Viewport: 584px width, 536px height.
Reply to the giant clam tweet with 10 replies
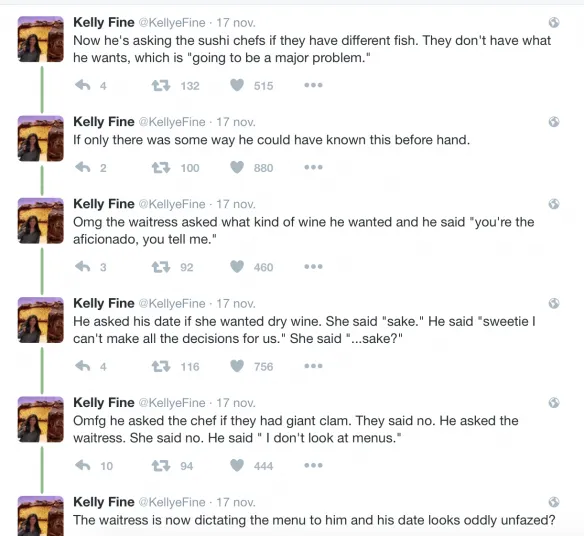(x=83, y=465)
